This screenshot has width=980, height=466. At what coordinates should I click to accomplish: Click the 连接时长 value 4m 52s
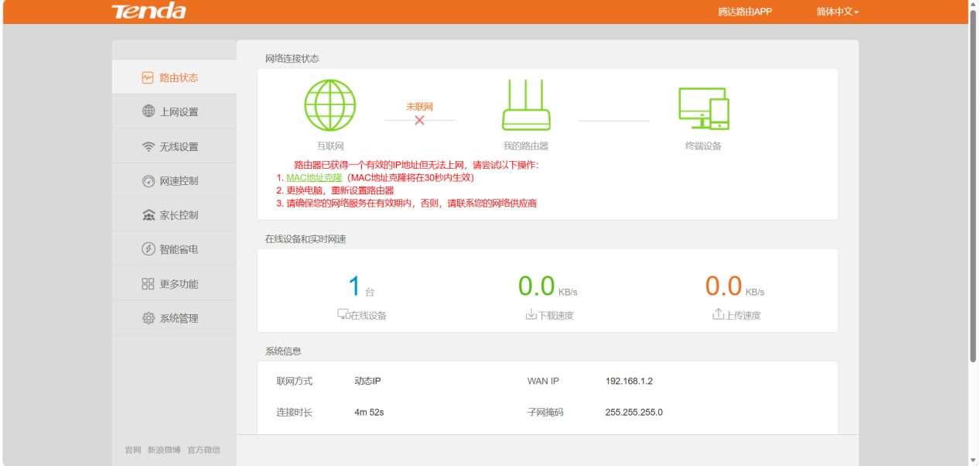[369, 412]
